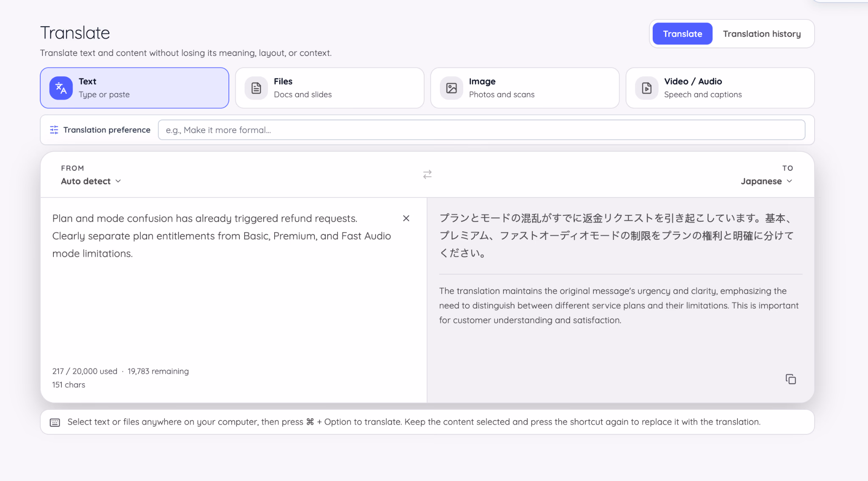Click the TO label
The width and height of the screenshot is (868, 481).
coord(787,168)
